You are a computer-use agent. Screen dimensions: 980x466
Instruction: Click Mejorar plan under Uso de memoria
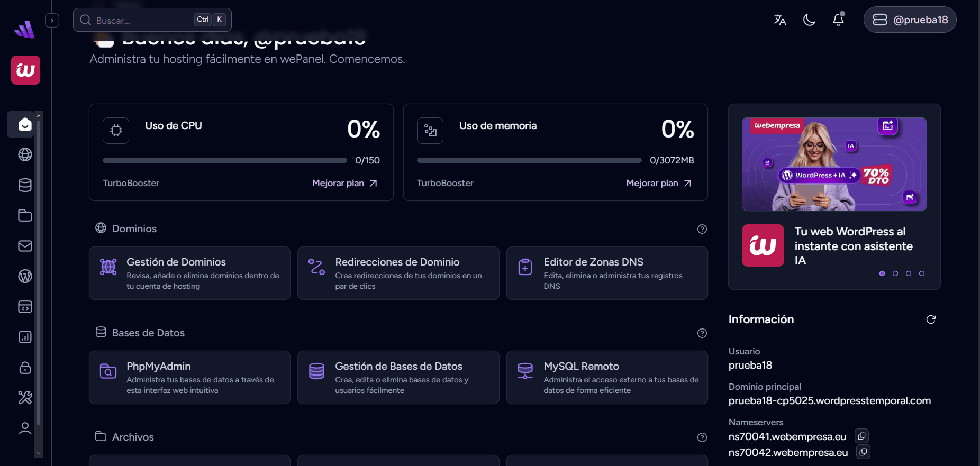tap(658, 183)
